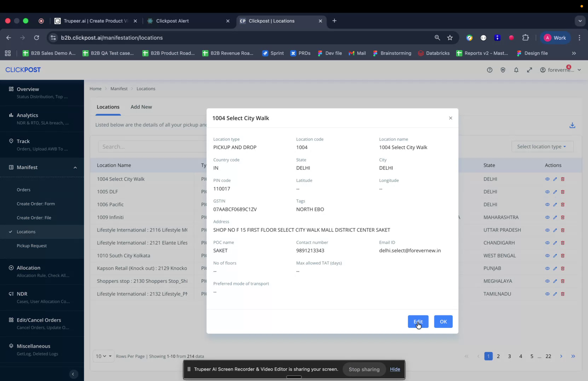Screen dimensions: 588x381
Task: Switch to the Add New tab
Action: (x=141, y=107)
